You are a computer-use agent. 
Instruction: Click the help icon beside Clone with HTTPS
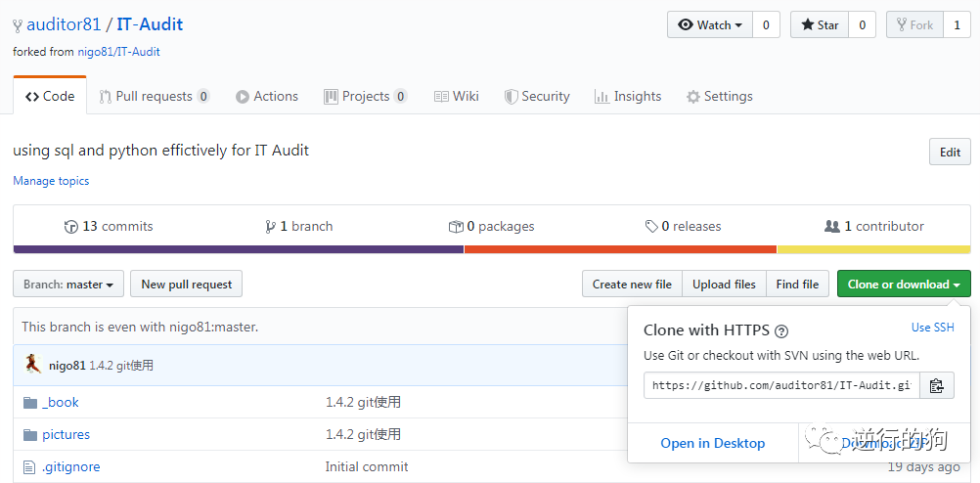point(781,331)
